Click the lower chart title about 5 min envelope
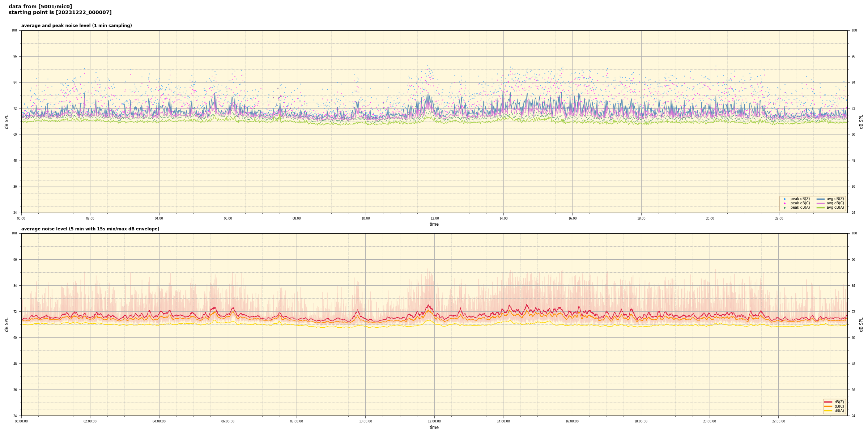The height and width of the screenshot is (434, 868). [x=90, y=229]
